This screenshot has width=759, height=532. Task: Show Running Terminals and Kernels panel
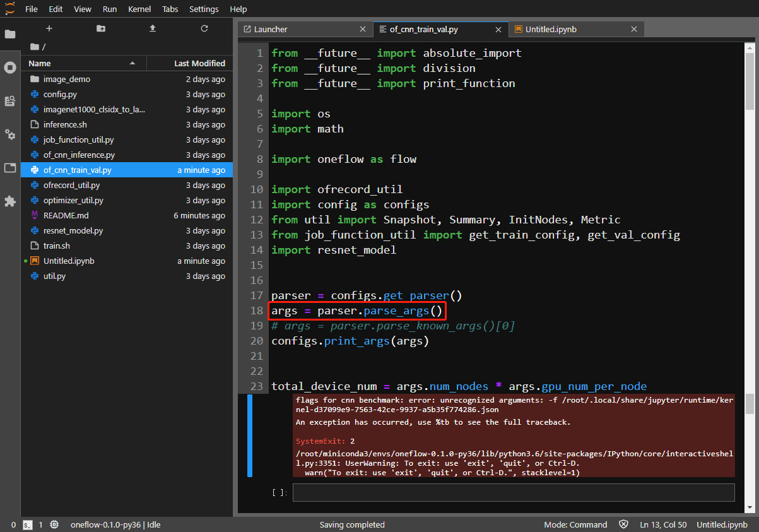point(10,68)
